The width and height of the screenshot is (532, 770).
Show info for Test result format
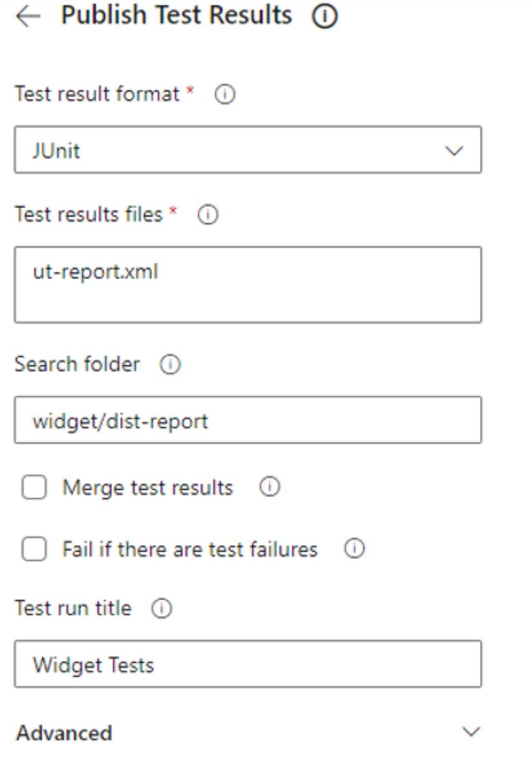click(225, 94)
